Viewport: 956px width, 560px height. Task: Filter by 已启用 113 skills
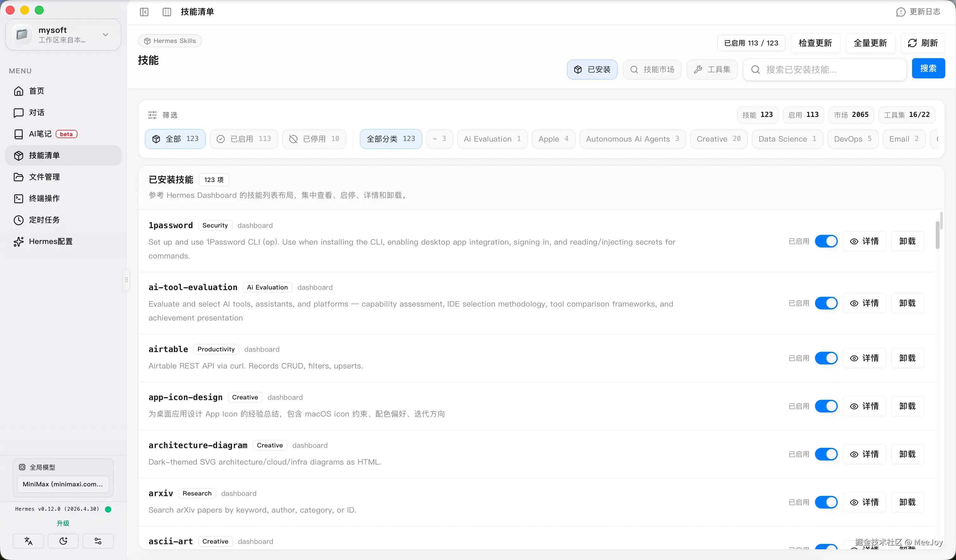click(x=244, y=139)
